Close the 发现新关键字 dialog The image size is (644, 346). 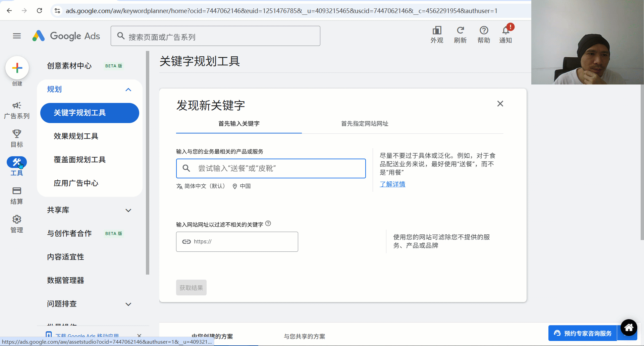(500, 104)
